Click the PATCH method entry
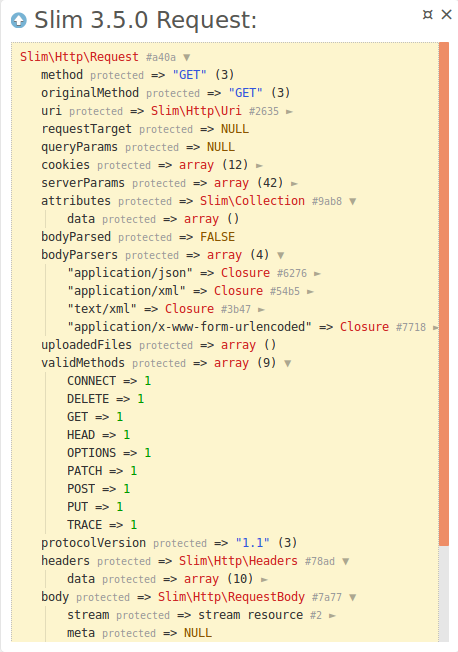The width and height of the screenshot is (458, 652). point(102,471)
